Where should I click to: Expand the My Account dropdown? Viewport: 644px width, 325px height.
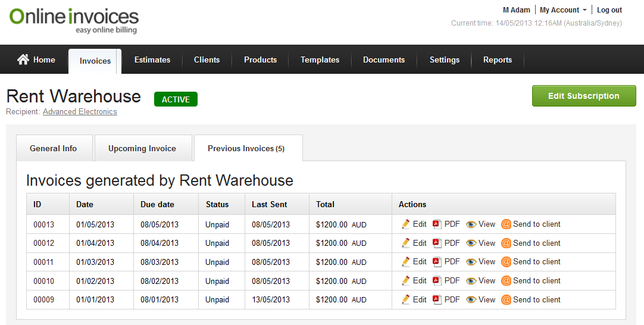(562, 10)
